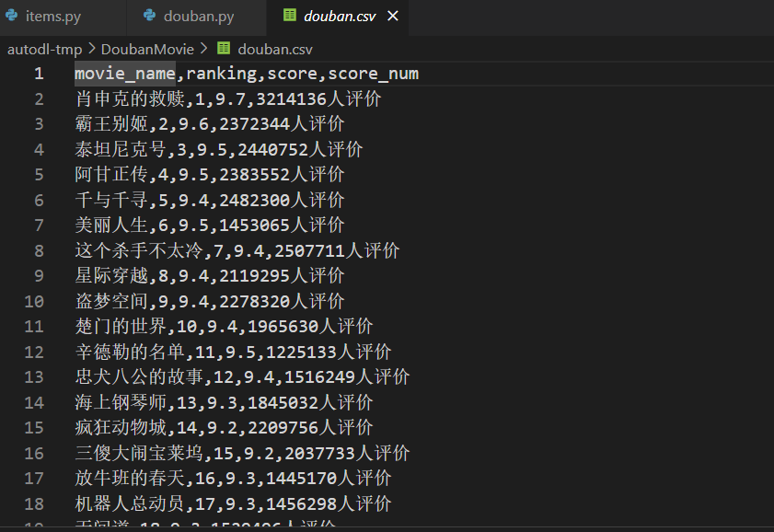Place cursor on the 泰坦尼克号 row
774x532 pixels.
coord(219,149)
